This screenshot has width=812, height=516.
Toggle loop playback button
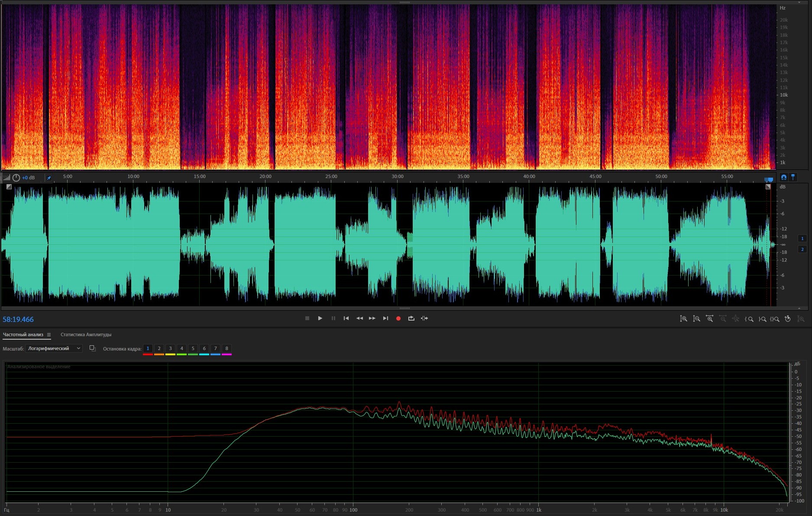[x=411, y=318]
